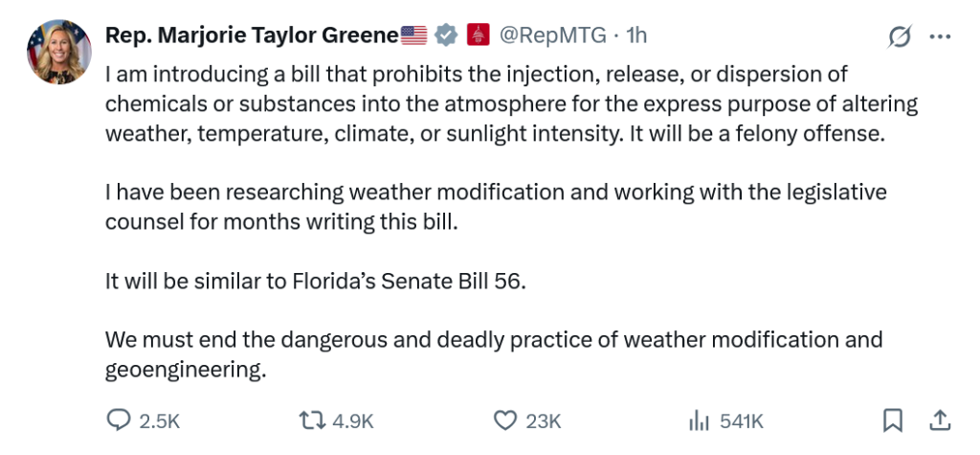Viewport: 980px width, 455px height.
Task: Like the tweet with the heart icon
Action: tap(504, 421)
